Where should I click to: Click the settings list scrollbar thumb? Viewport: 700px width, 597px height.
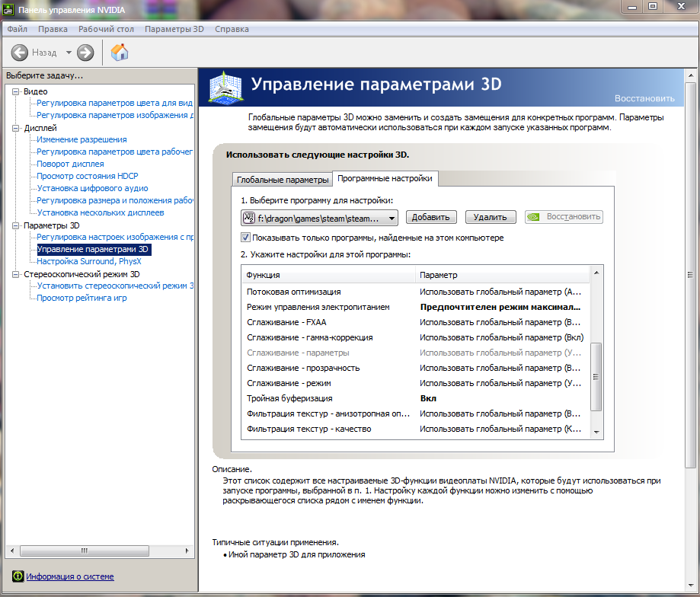(x=596, y=377)
